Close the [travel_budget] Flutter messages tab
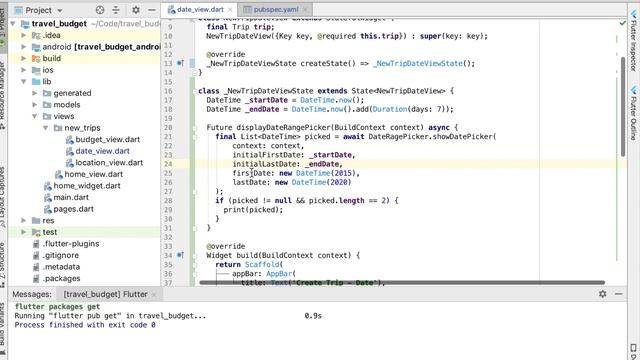 pos(154,294)
